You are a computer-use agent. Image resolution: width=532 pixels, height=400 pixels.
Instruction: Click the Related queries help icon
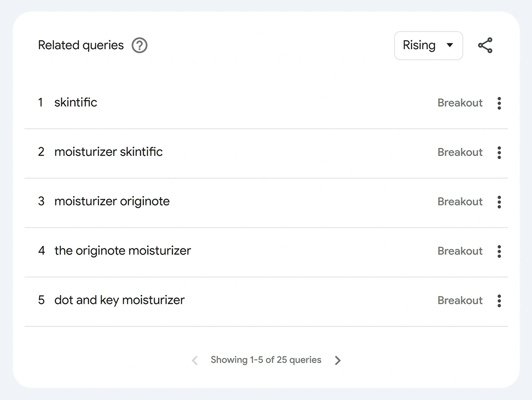tap(140, 45)
